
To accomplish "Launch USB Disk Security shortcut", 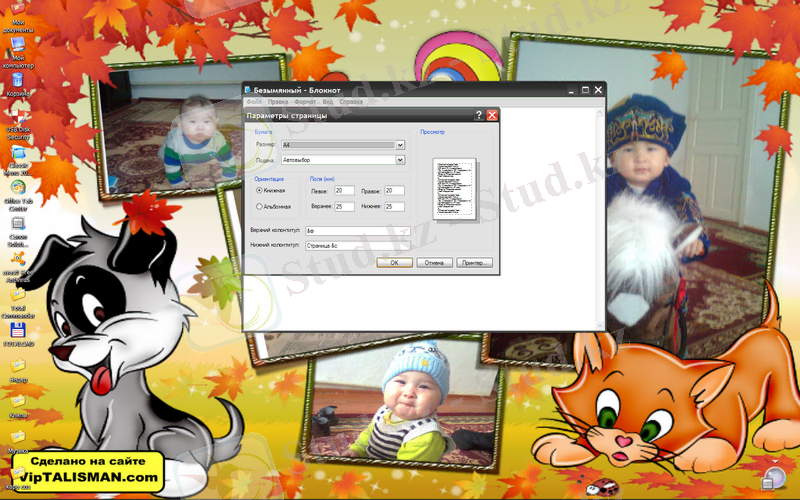I will 18,119.
